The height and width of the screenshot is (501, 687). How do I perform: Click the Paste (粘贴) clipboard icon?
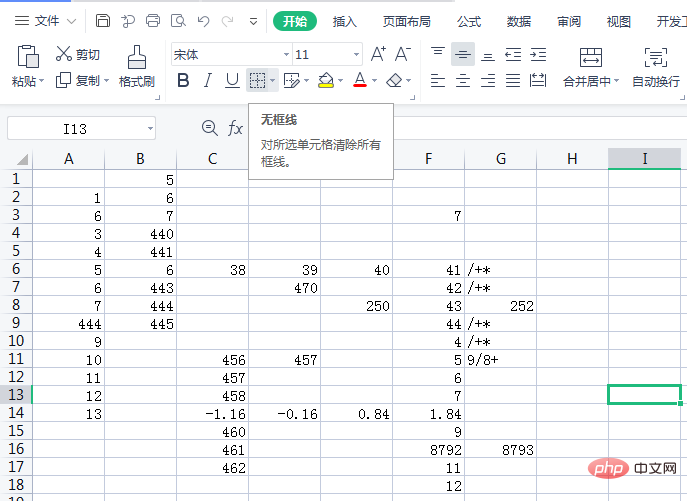coord(28,57)
